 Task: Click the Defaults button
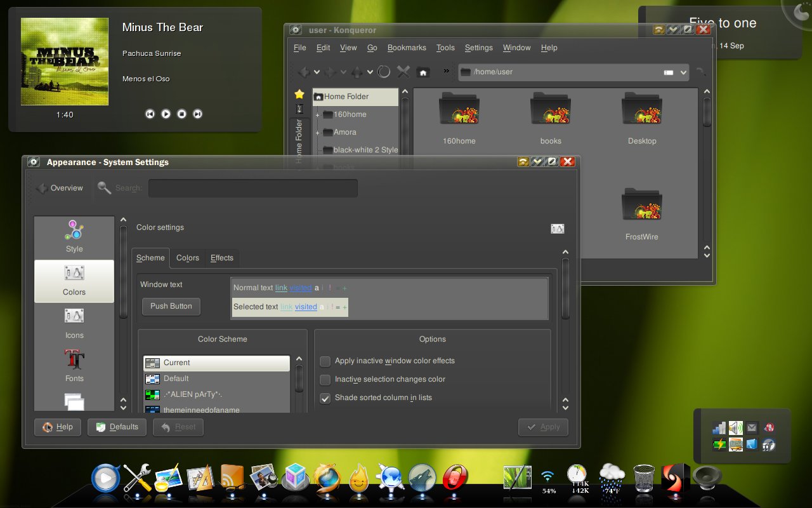[117, 427]
